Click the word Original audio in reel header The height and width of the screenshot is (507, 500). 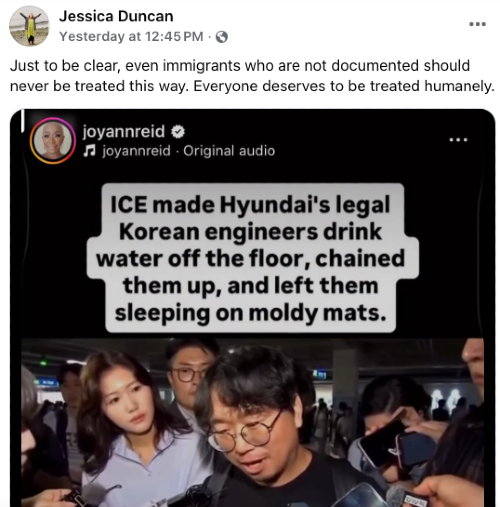tap(229, 151)
